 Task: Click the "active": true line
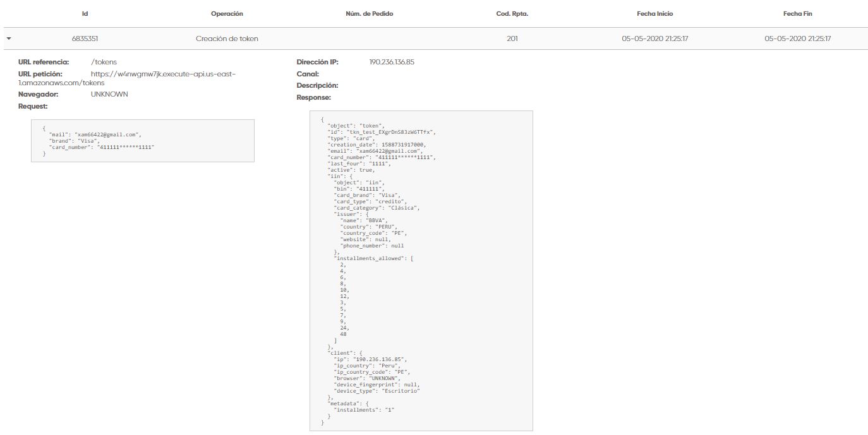[x=351, y=170]
